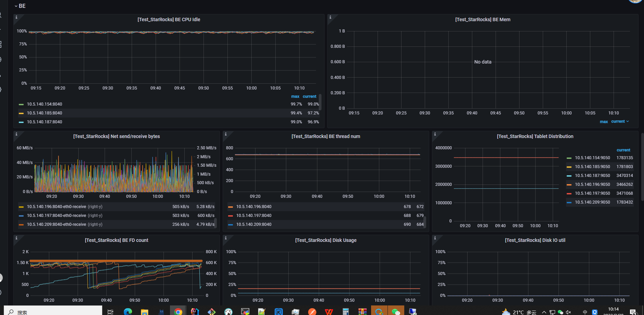644x315 pixels.
Task: Open the BE FD count panel title menu
Action: point(117,240)
